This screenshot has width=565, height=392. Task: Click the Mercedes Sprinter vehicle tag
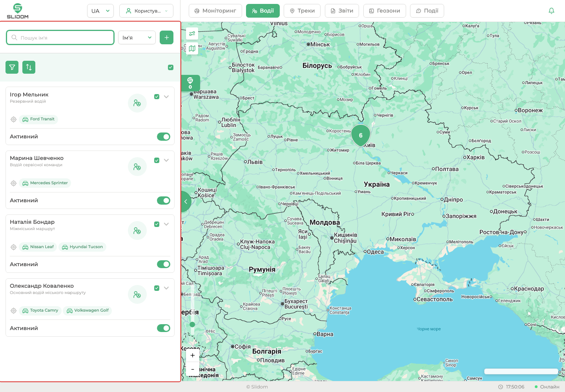[45, 183]
